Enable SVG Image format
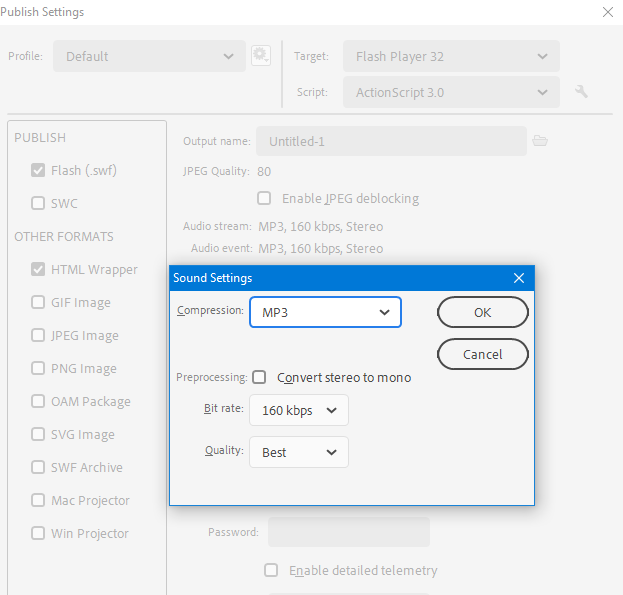The width and height of the screenshot is (623, 595). (x=38, y=434)
